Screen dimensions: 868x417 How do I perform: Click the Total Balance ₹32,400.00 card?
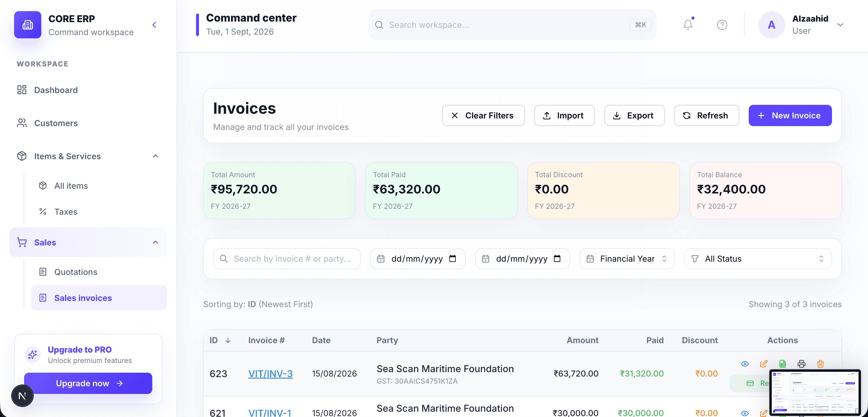[766, 190]
